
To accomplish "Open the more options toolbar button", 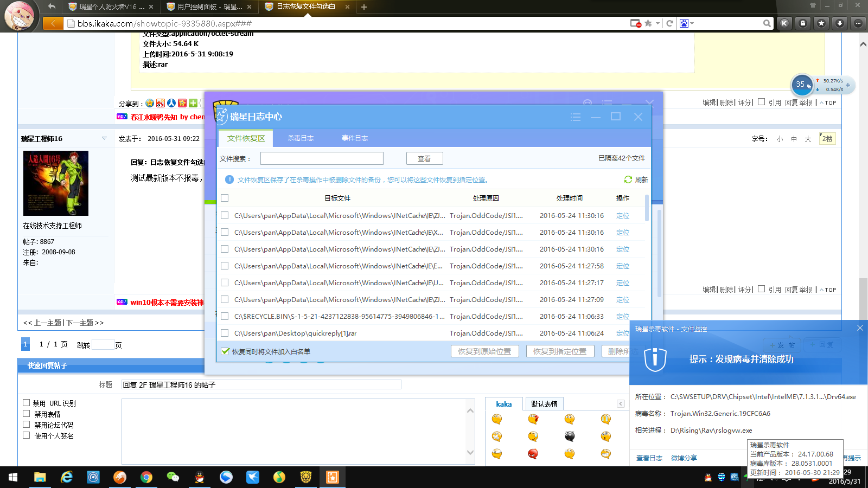I will tap(858, 23).
